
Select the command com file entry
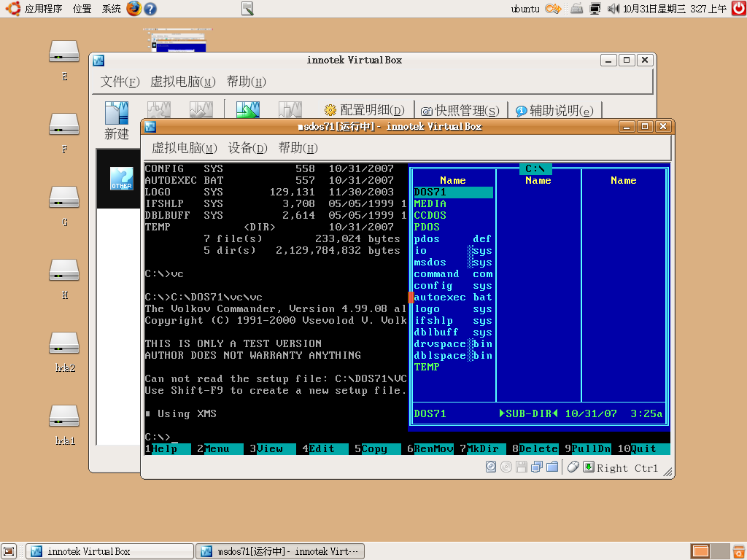453,274
